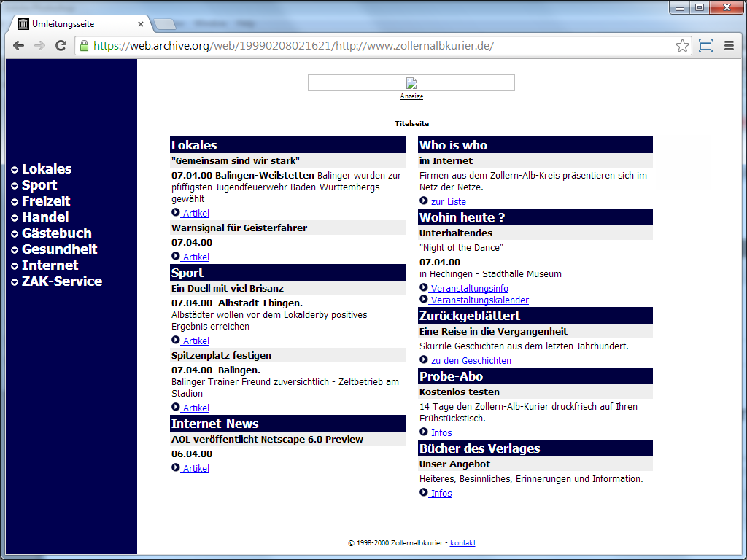Open Lokales in the left sidebar
This screenshot has width=747, height=560.
(46, 169)
